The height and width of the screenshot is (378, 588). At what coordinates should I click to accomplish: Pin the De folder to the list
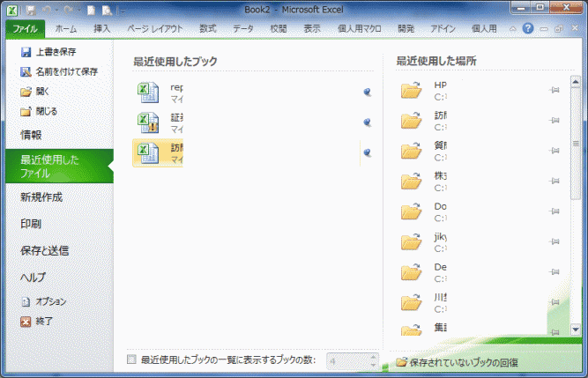pos(555,272)
